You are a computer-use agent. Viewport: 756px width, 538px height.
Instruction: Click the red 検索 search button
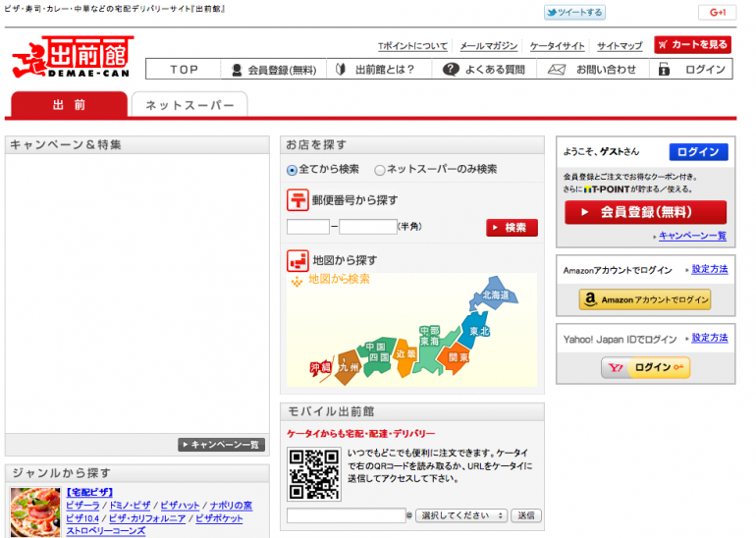[x=512, y=228]
